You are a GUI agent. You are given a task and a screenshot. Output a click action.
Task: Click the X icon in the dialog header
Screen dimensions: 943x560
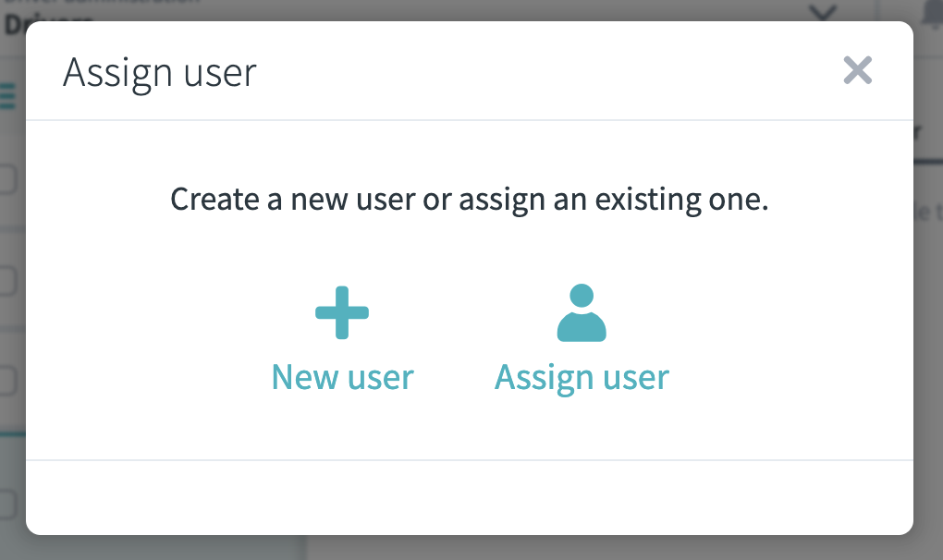click(x=857, y=70)
